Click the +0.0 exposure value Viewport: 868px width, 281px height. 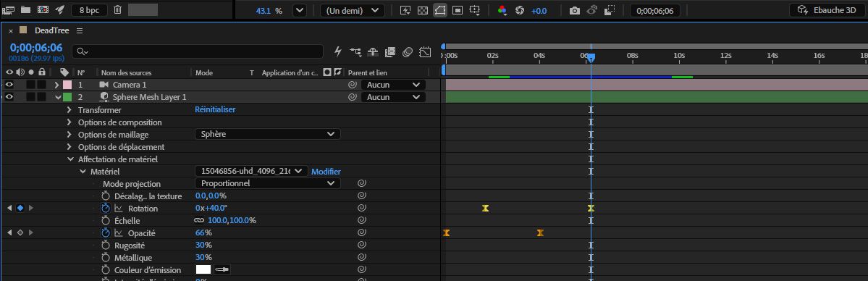tap(539, 11)
